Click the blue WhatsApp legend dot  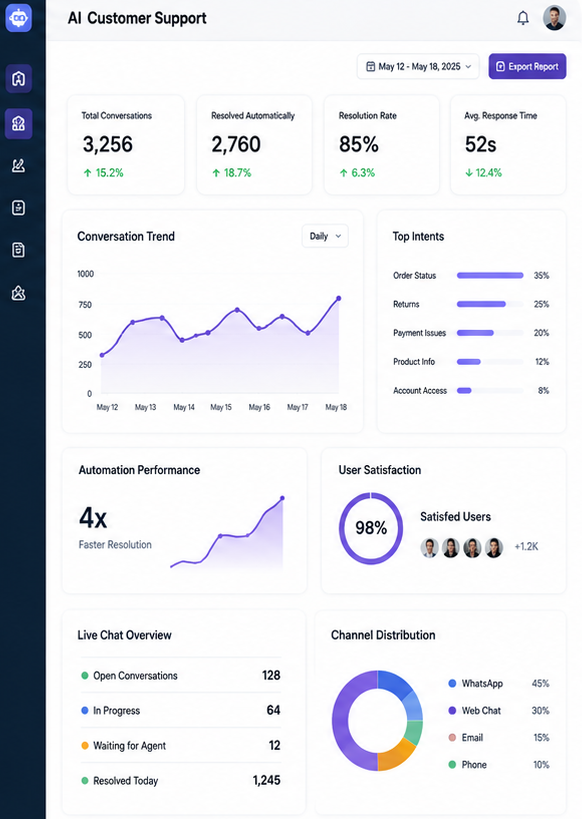point(452,683)
